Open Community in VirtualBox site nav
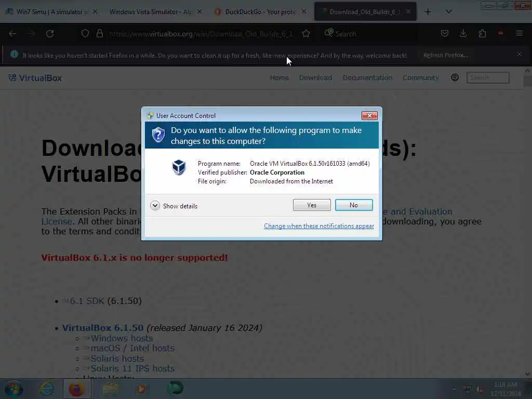The height and width of the screenshot is (399, 532). point(421,78)
